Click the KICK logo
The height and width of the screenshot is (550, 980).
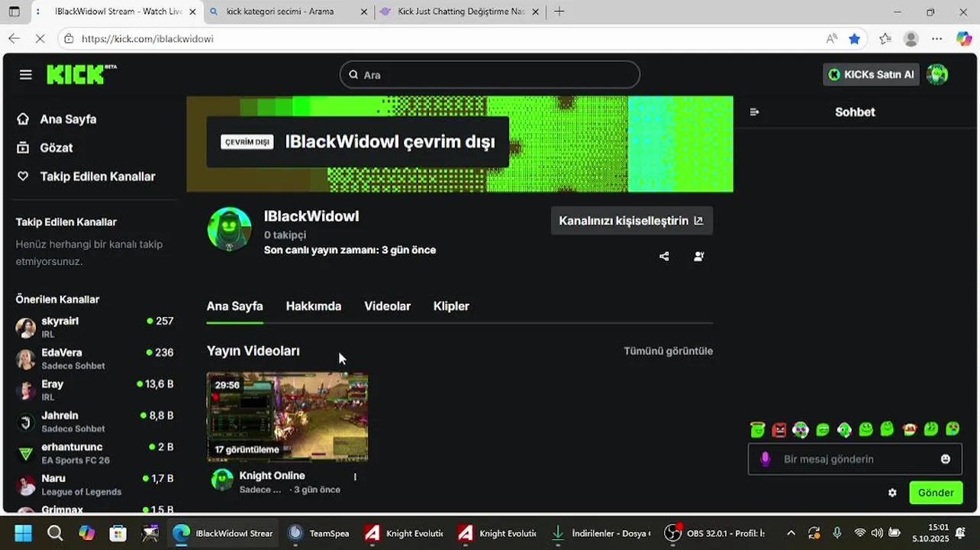(x=81, y=74)
